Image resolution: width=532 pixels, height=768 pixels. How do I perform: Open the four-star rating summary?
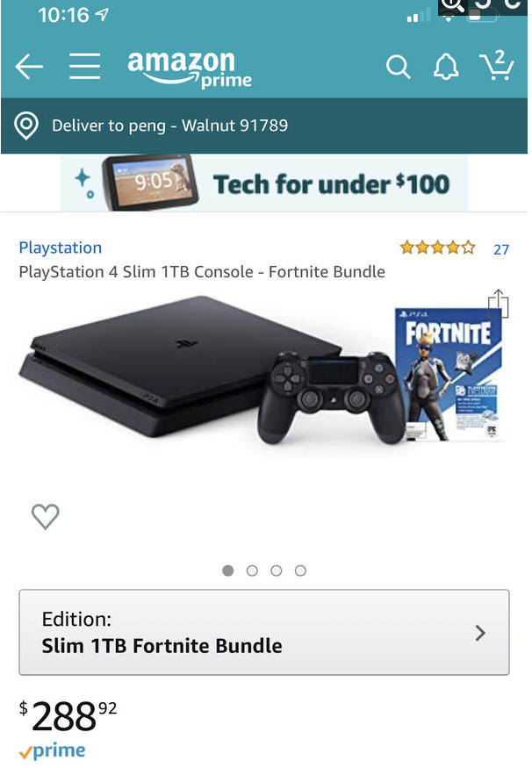(x=437, y=248)
